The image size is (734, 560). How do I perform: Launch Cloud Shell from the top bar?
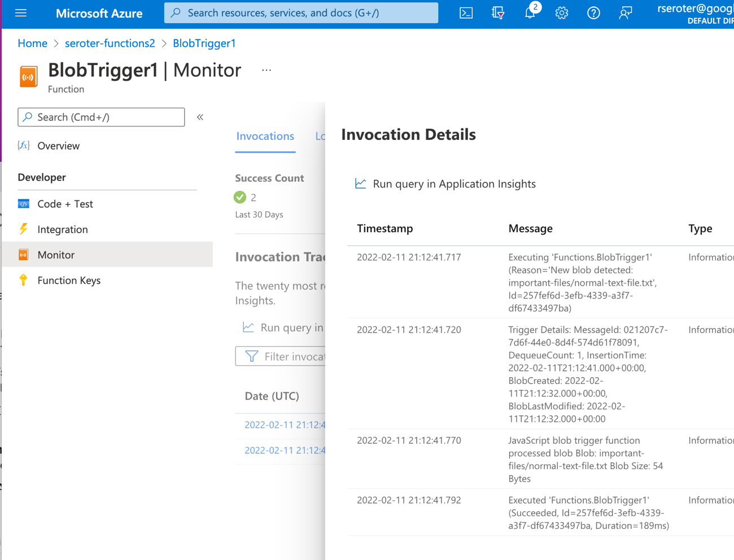click(466, 13)
